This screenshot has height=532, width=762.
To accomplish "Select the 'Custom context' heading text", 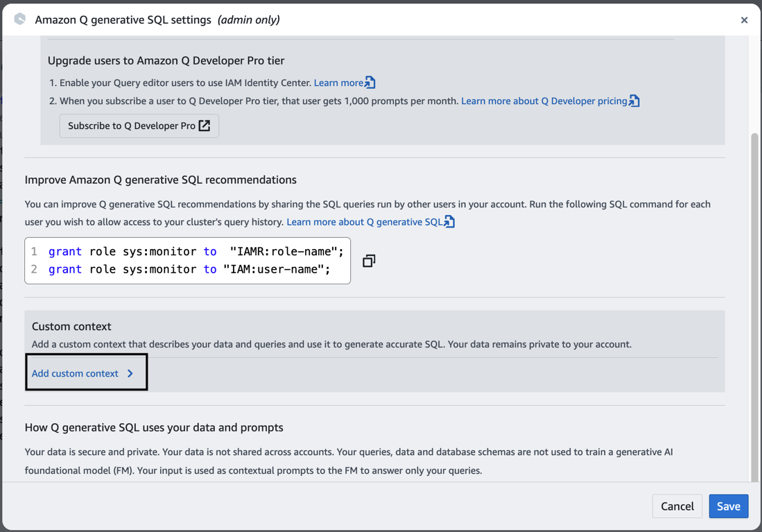I will [x=71, y=326].
